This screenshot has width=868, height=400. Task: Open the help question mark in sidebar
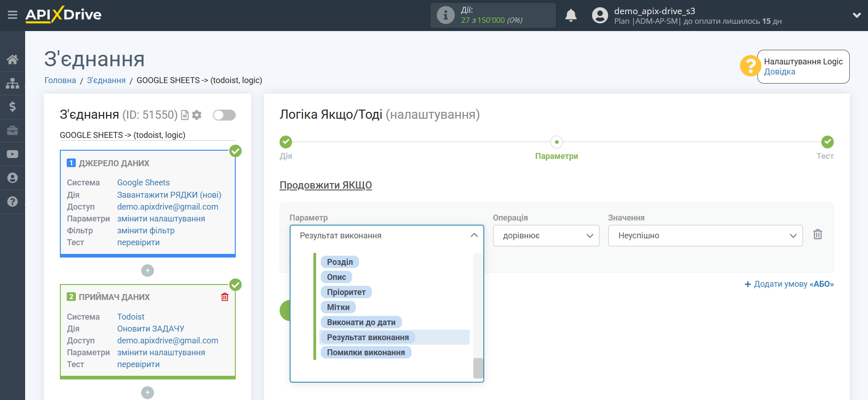(x=12, y=202)
